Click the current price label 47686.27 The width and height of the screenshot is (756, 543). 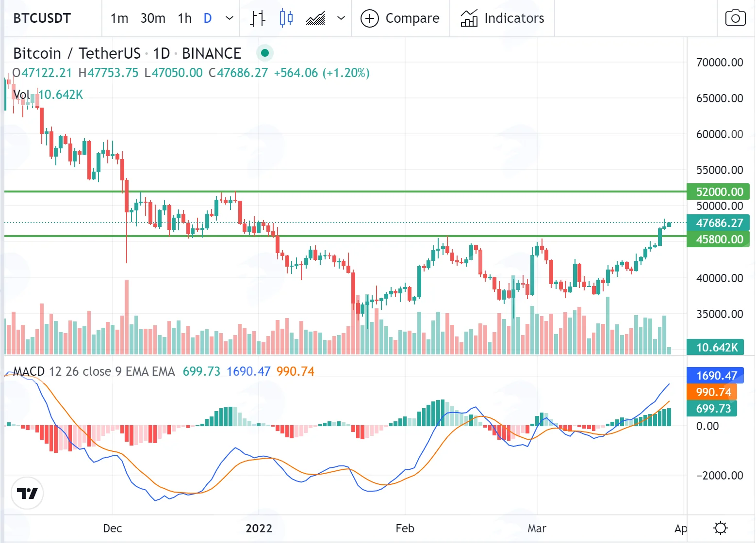coord(718,223)
